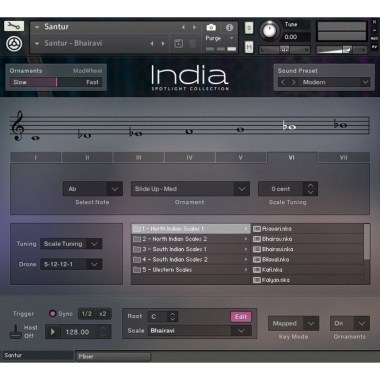Click the save snapshot disk icon
Screen dimensions: 380x380
point(179,43)
